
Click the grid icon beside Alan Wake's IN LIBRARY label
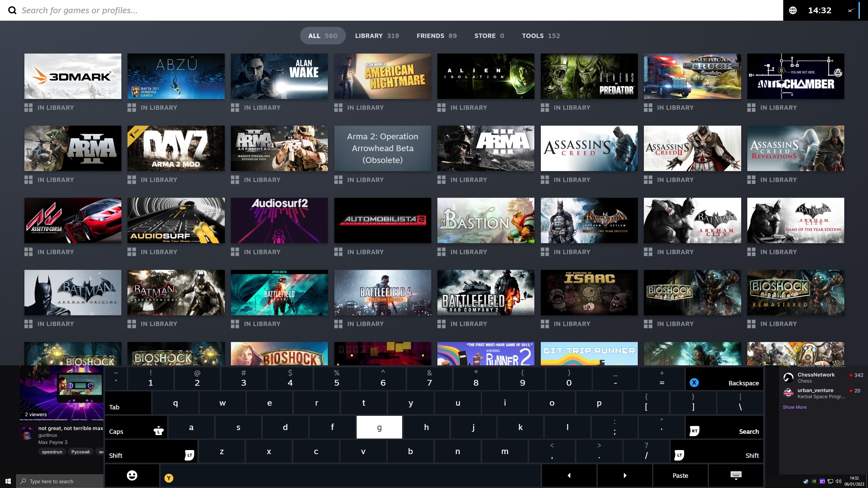[235, 107]
